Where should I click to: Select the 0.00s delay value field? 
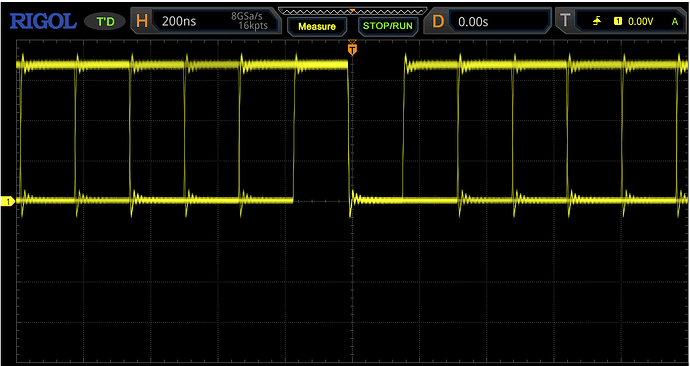[x=473, y=22]
